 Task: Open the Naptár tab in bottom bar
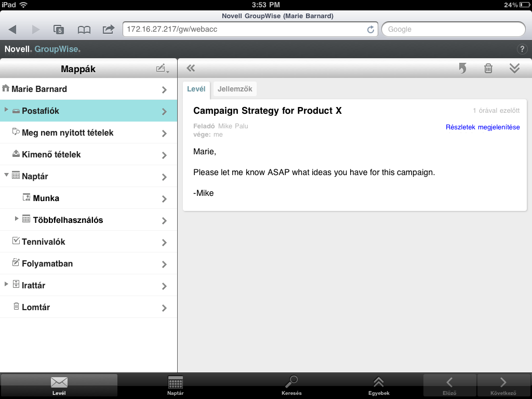pyautogui.click(x=175, y=386)
